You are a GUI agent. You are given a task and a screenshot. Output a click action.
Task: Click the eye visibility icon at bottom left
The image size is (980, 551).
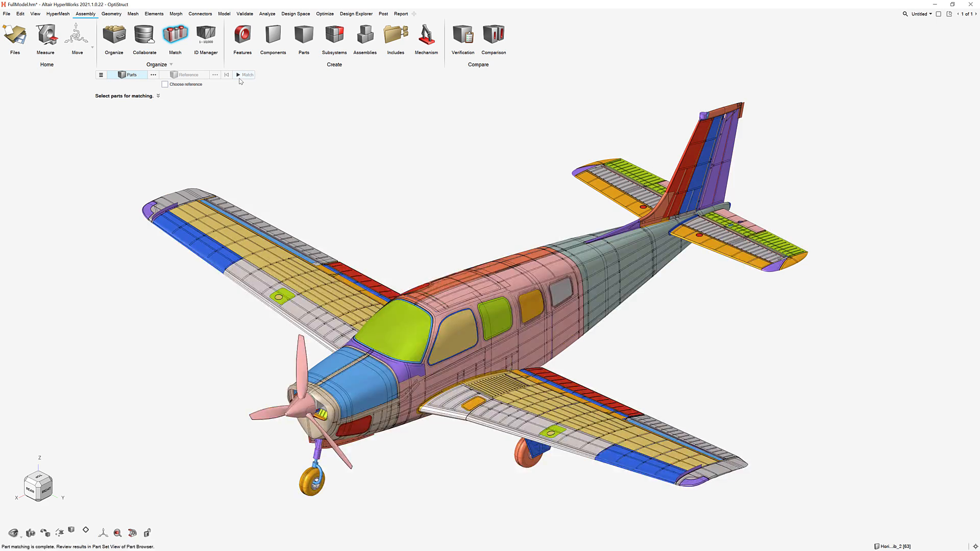pos(13,533)
